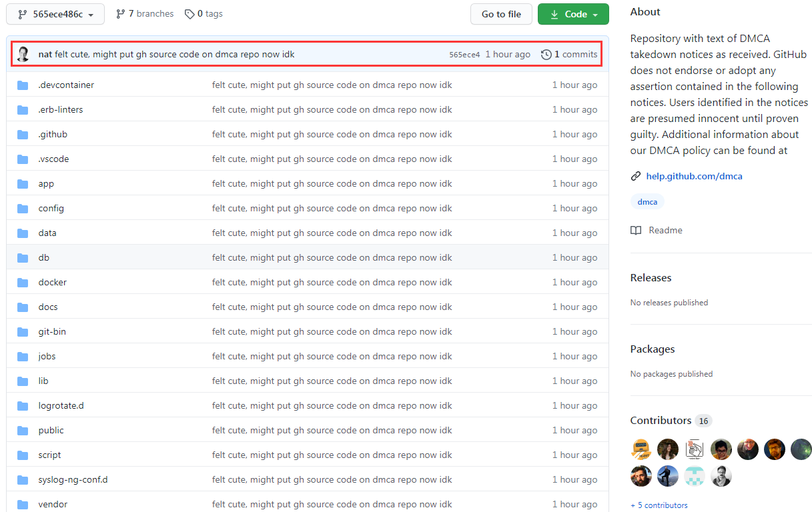Click the syslog-ng-conf.d folder icon
The height and width of the screenshot is (512, 812).
pyautogui.click(x=23, y=480)
